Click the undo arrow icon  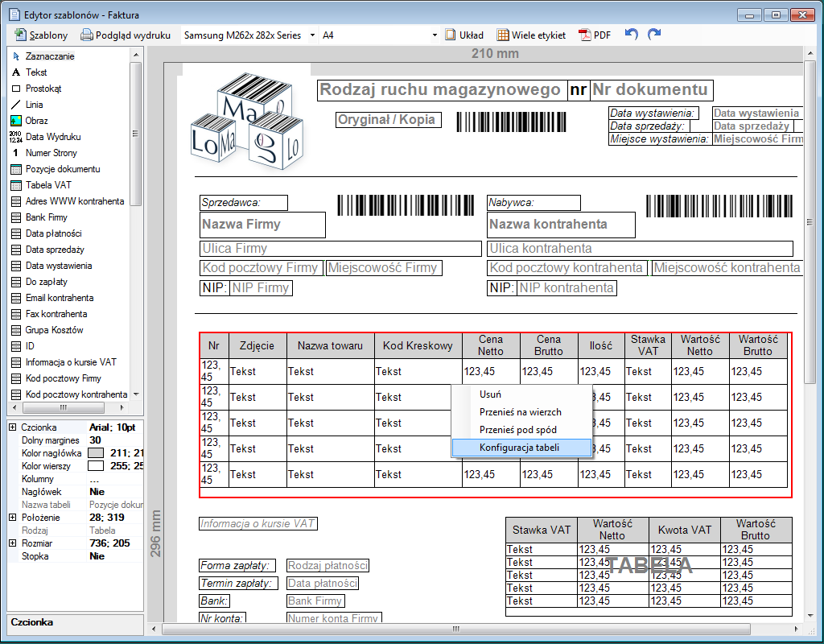click(632, 35)
